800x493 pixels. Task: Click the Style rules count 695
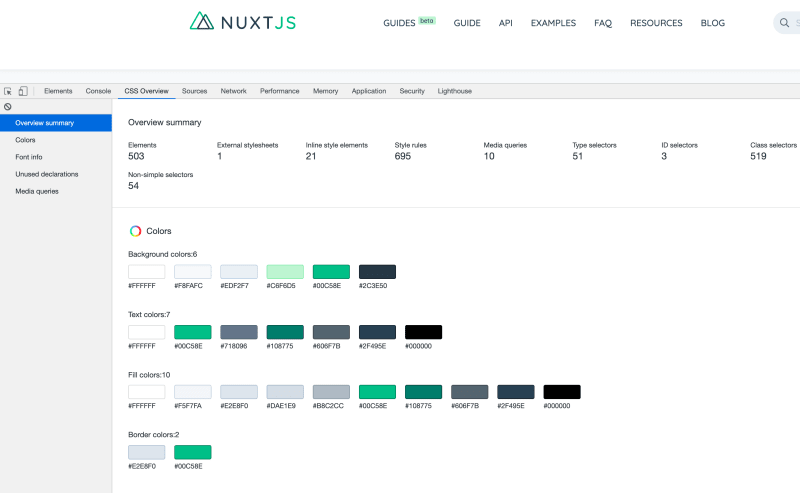point(403,156)
